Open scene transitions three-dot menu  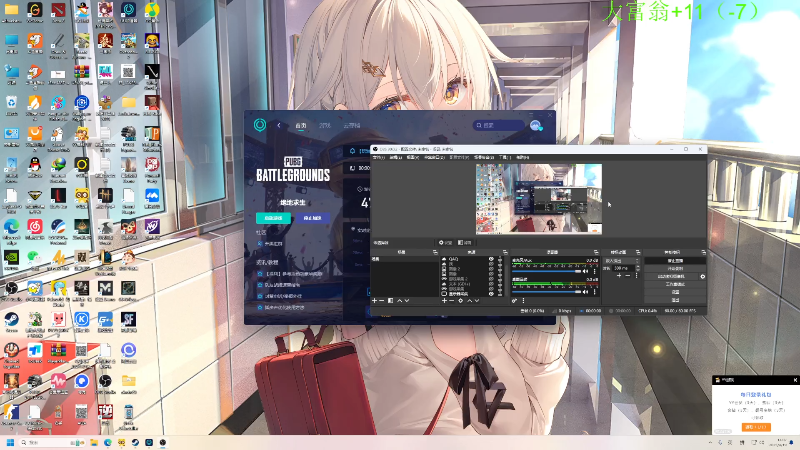637,276
